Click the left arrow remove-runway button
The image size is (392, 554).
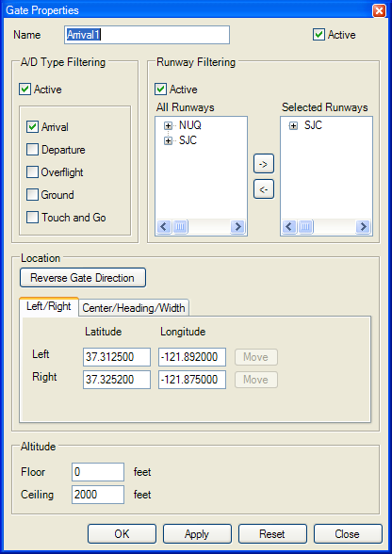coord(264,189)
